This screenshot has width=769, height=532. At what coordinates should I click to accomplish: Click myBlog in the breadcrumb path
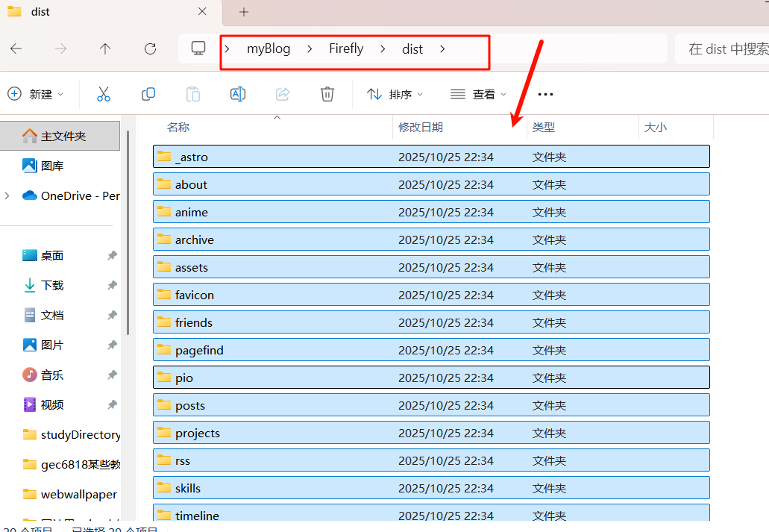pyautogui.click(x=269, y=48)
